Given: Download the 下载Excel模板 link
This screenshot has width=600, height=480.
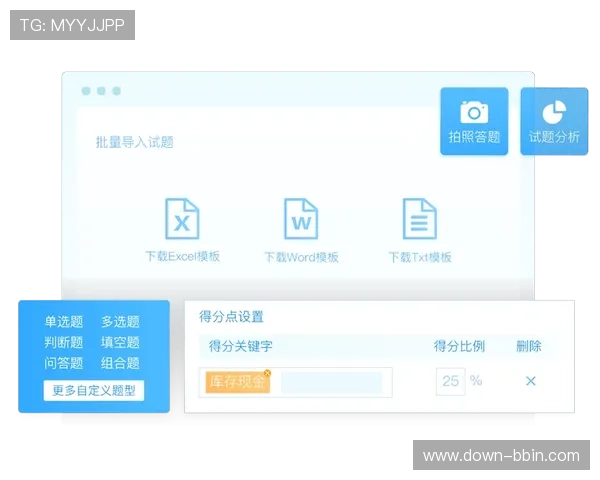Looking at the screenshot, I should point(183,256).
